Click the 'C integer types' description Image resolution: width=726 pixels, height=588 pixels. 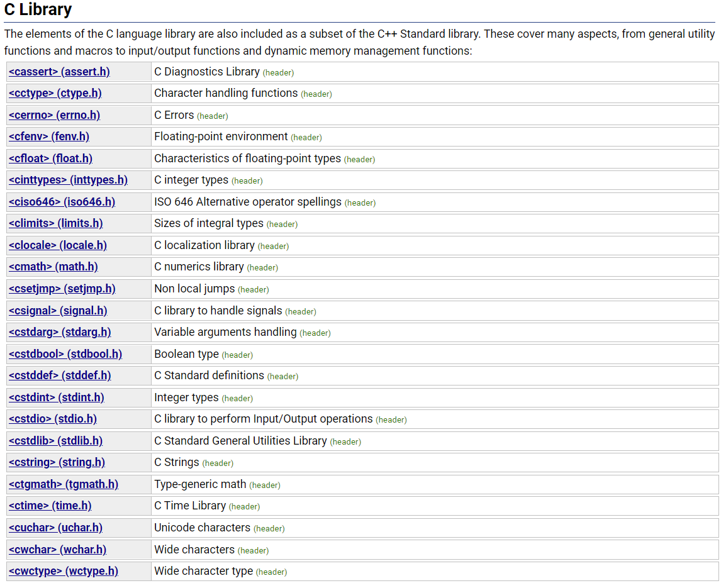click(191, 180)
